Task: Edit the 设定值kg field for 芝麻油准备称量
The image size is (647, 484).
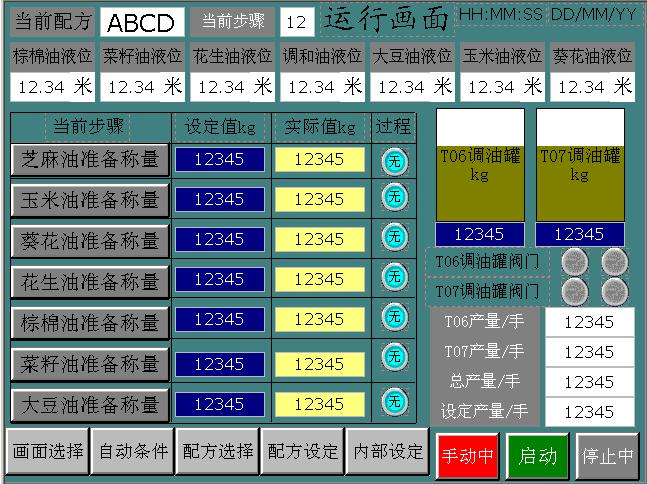Action: point(220,159)
